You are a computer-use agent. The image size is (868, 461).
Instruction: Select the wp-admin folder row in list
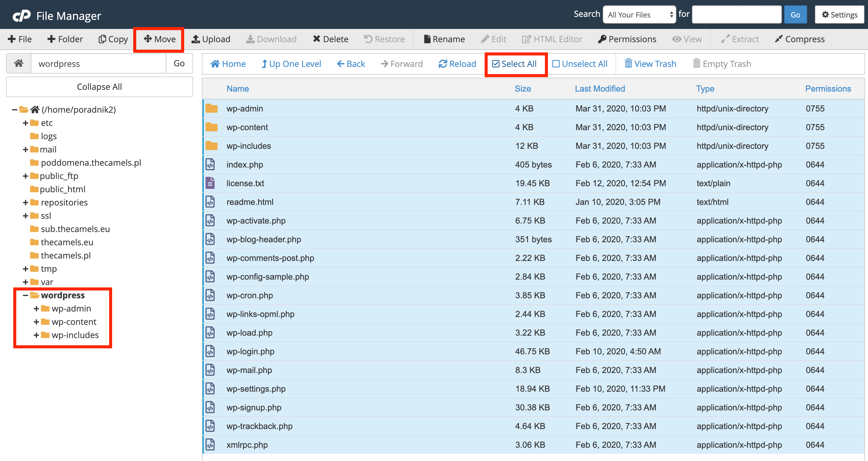click(533, 108)
